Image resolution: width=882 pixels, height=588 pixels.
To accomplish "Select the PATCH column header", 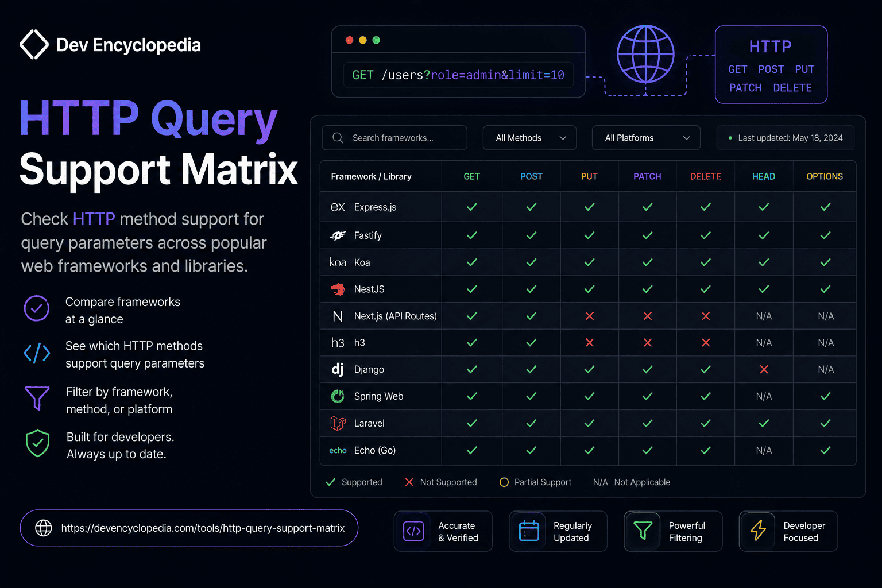I will tap(647, 176).
